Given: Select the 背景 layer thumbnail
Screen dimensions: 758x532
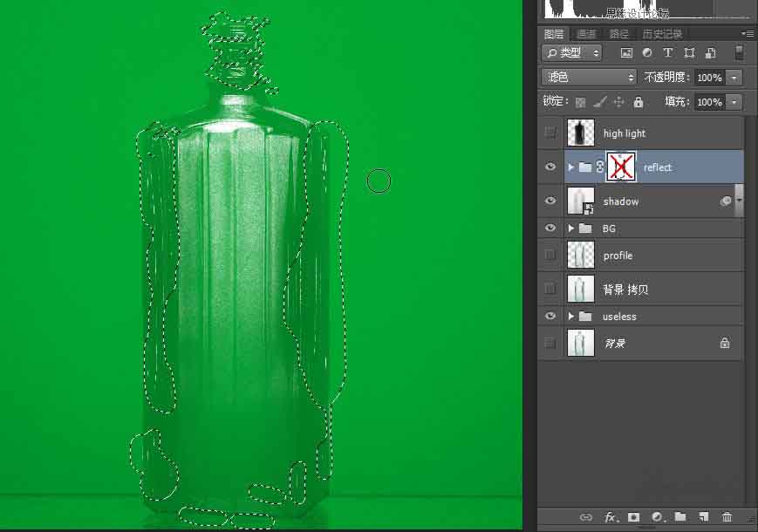Looking at the screenshot, I should [x=581, y=343].
